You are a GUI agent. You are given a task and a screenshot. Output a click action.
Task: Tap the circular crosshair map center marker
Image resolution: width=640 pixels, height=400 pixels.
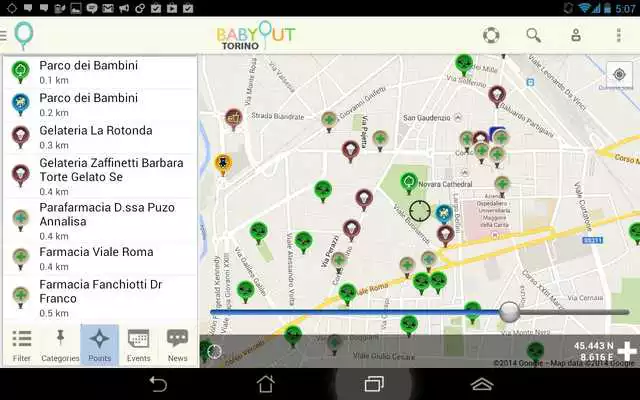(420, 211)
